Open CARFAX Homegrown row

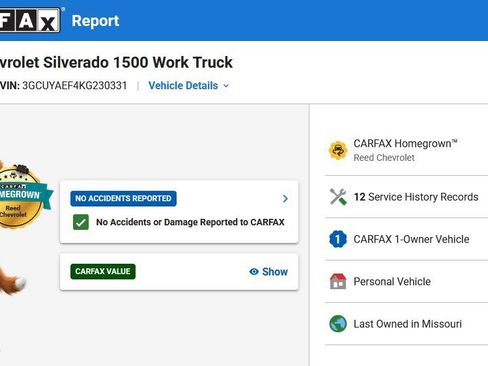tap(406, 150)
